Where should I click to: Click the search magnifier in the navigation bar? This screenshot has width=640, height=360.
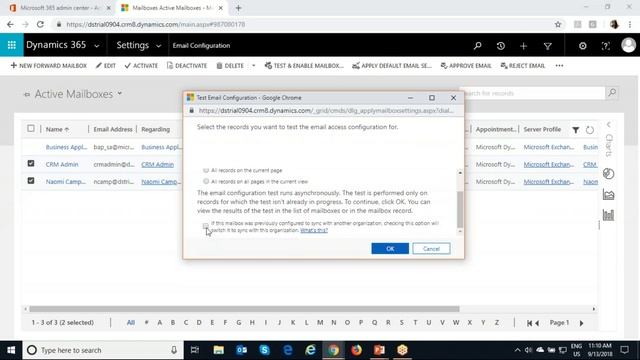point(477,46)
